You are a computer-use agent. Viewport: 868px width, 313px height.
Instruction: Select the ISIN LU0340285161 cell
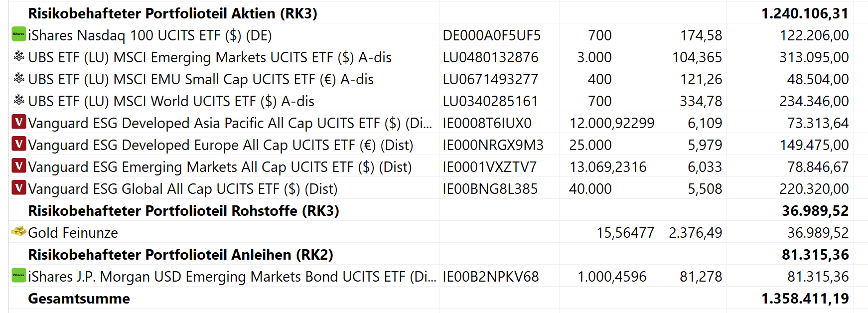[x=490, y=101]
